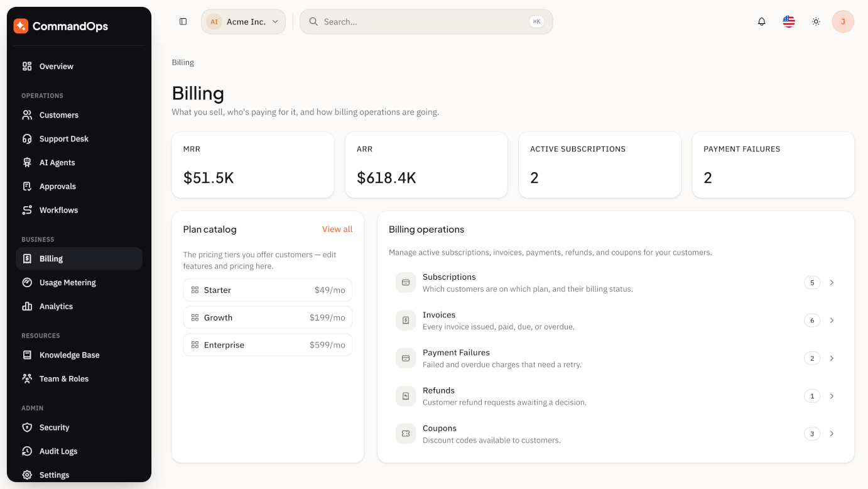This screenshot has width=868, height=489.
Task: Focus the Search input field
Action: coord(426,21)
